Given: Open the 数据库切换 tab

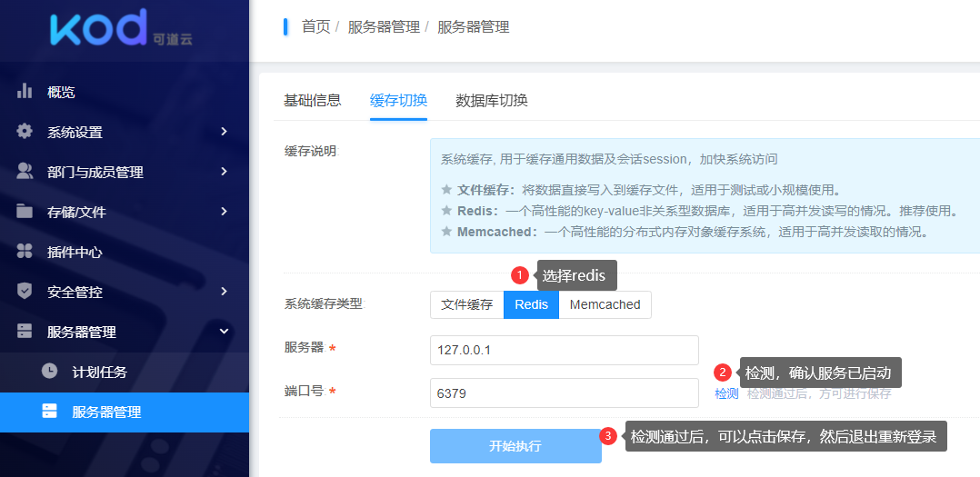Looking at the screenshot, I should point(491,100).
